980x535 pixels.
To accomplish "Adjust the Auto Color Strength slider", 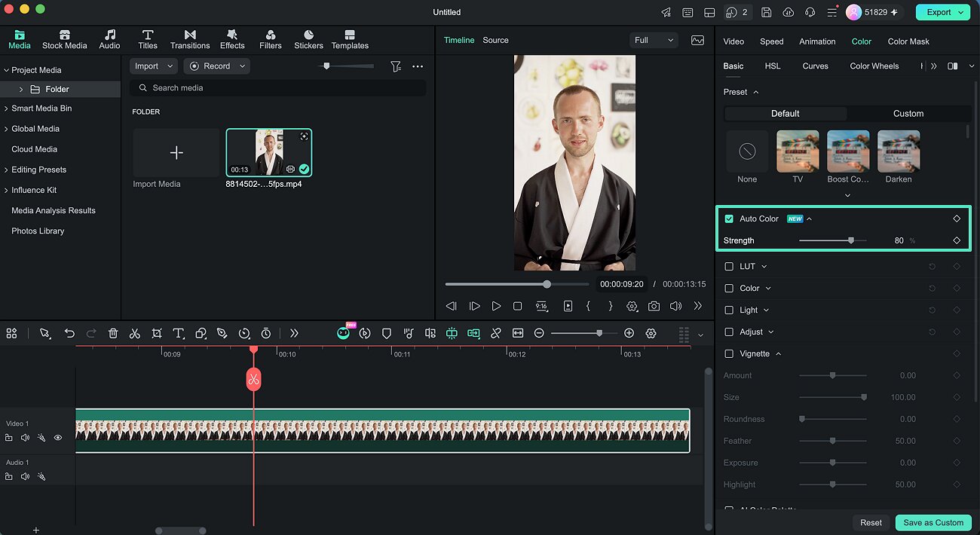I will [x=833, y=240].
